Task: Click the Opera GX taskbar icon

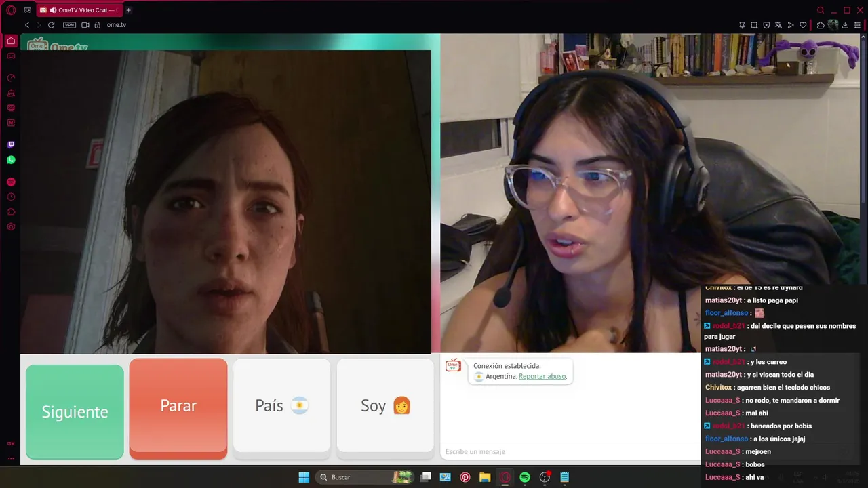Action: point(505,477)
